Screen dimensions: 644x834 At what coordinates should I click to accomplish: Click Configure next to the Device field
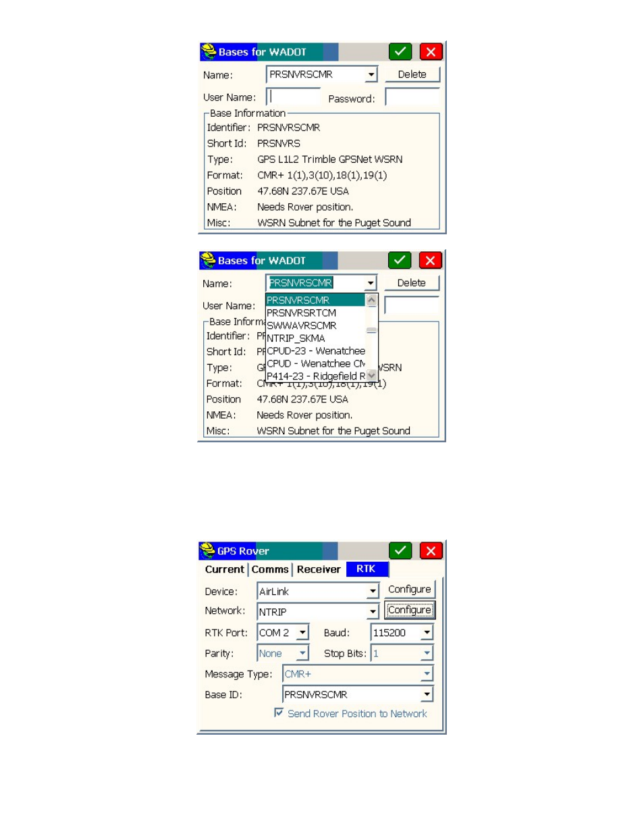(409, 590)
